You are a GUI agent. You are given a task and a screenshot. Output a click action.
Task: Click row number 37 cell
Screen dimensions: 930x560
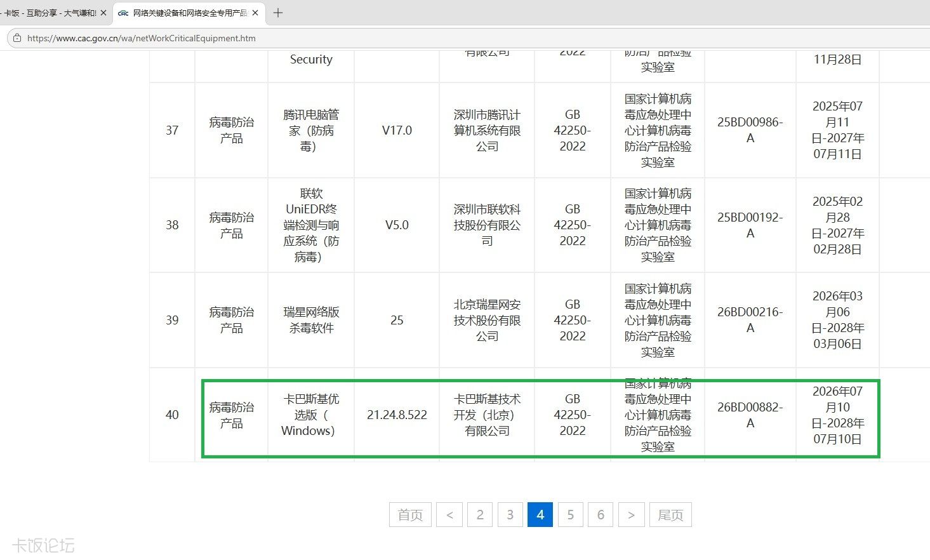click(x=172, y=130)
